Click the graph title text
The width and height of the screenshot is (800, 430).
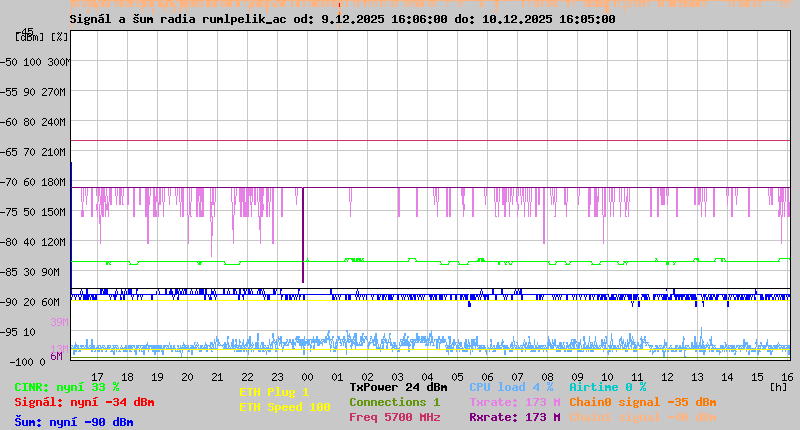(342, 19)
